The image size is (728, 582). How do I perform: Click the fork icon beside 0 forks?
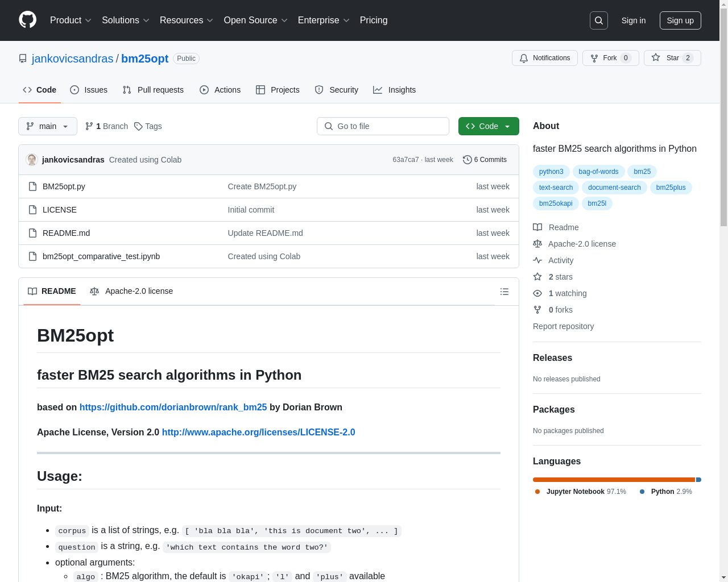click(537, 310)
